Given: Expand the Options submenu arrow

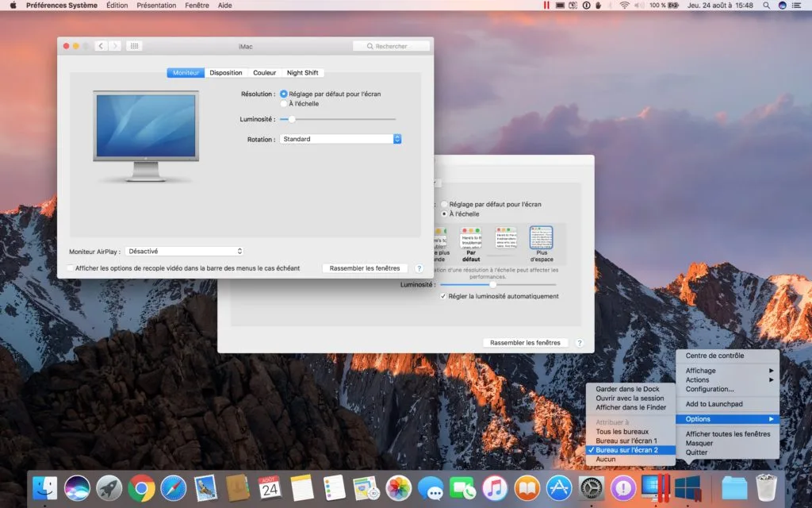Looking at the screenshot, I should tap(772, 418).
